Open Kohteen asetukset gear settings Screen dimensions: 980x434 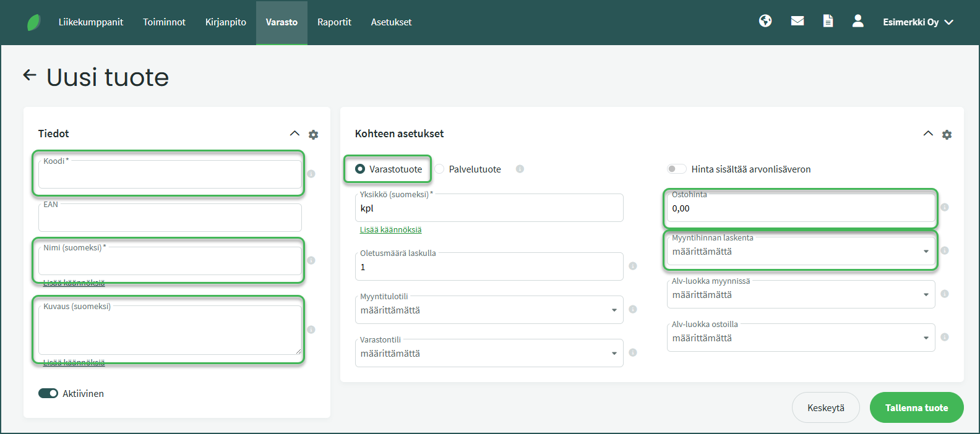(x=947, y=135)
